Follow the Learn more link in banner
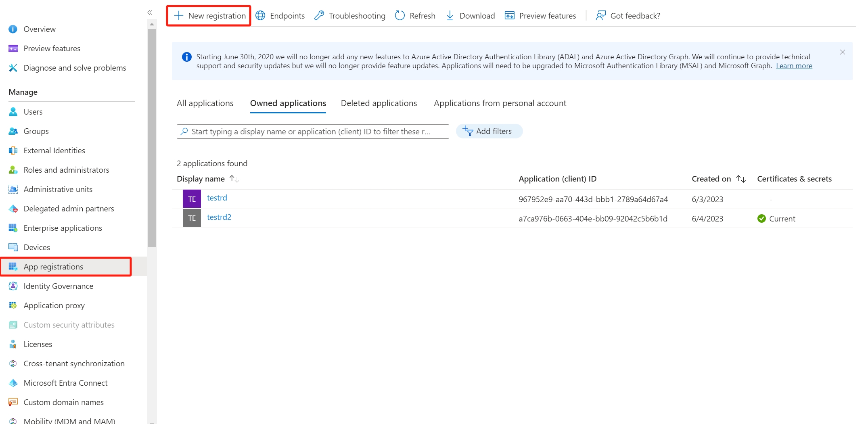 794,66
